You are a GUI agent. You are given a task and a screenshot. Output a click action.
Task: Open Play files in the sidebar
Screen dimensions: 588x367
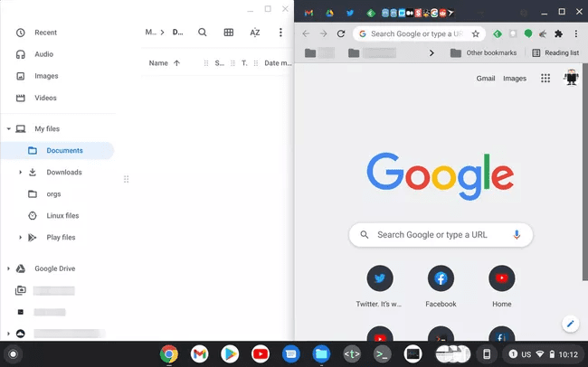[61, 238]
